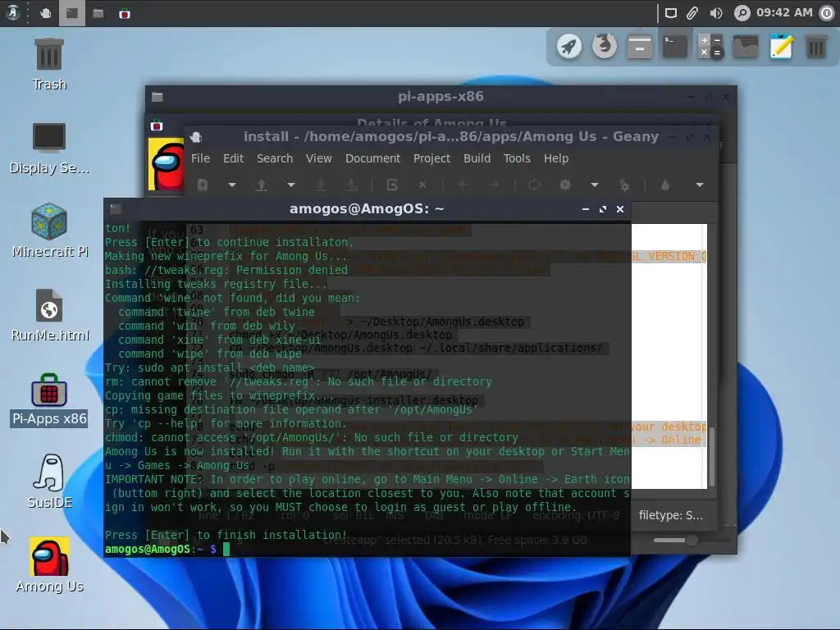Click the Build gear icon in Geany toolbar
This screenshot has height=630, width=840.
[x=564, y=185]
